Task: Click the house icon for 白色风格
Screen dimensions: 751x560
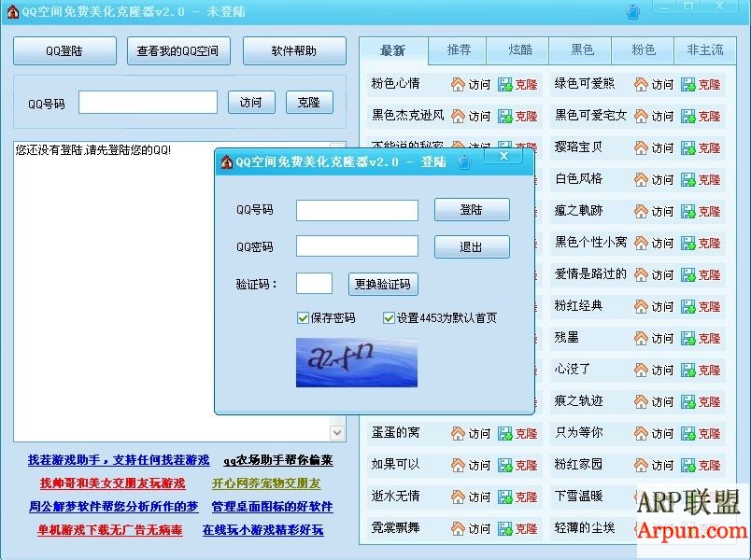Action: coord(641,179)
